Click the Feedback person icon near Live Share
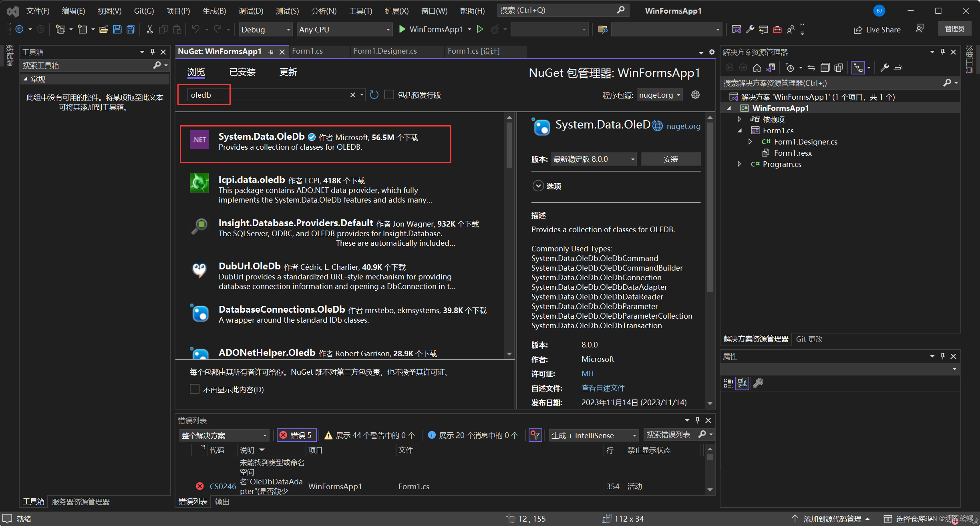 pos(920,29)
